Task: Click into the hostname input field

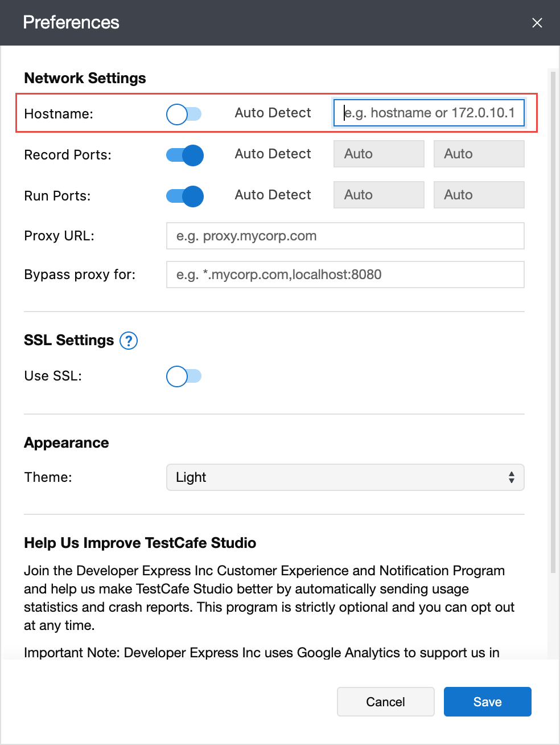Action: [429, 113]
